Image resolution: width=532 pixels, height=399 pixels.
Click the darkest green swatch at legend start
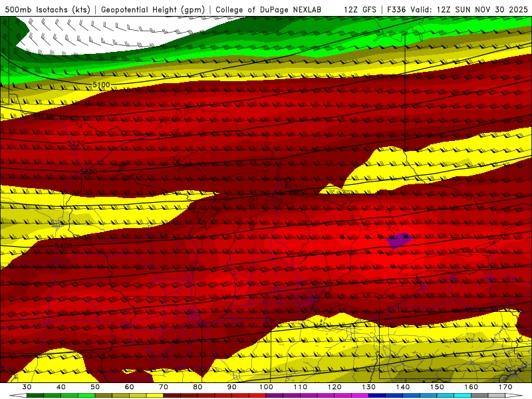tap(35, 396)
